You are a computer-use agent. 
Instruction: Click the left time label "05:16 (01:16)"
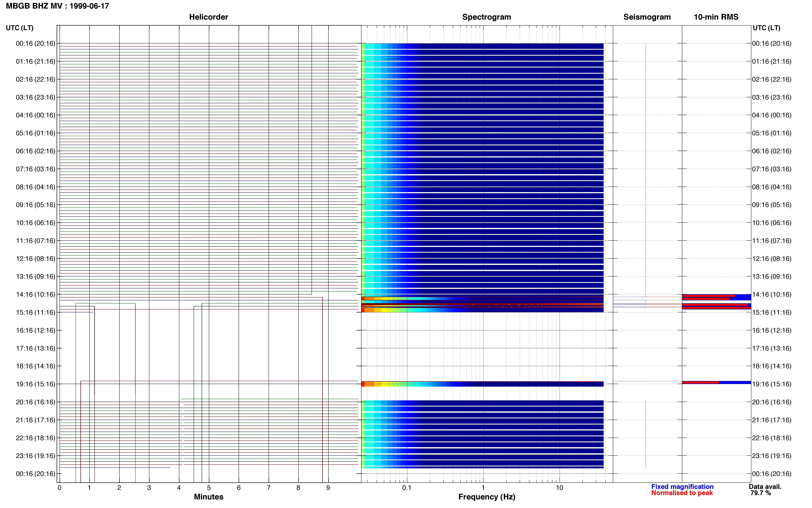point(36,133)
